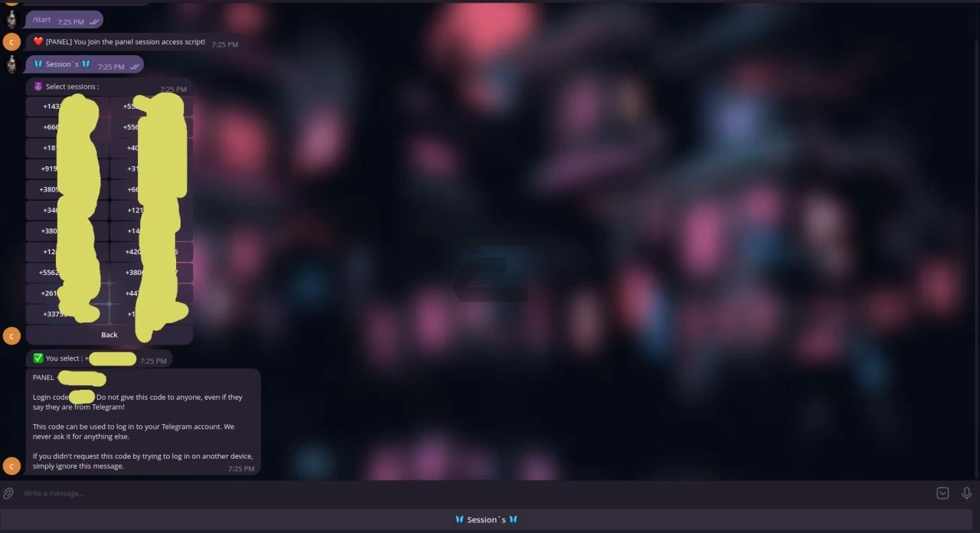The width and height of the screenshot is (980, 533).
Task: Select the session button starting +143
Action: point(67,106)
